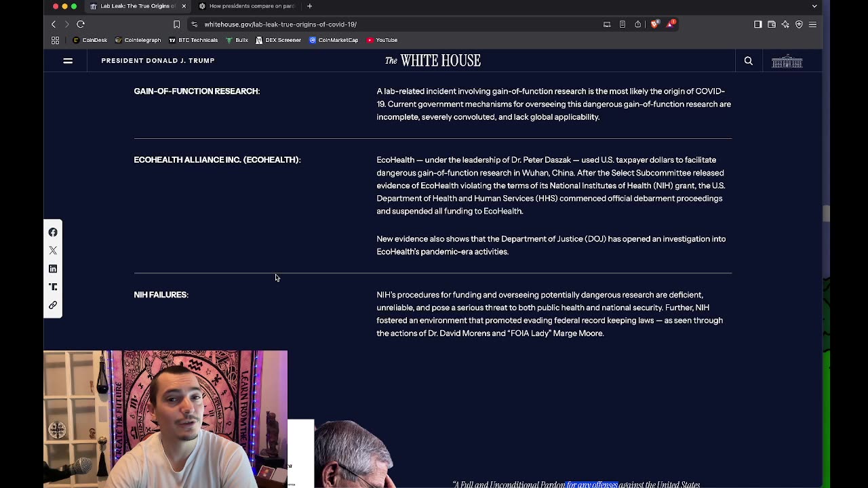Image resolution: width=868 pixels, height=488 pixels.
Task: Open the White House site hamburger menu
Action: pyautogui.click(x=68, y=60)
